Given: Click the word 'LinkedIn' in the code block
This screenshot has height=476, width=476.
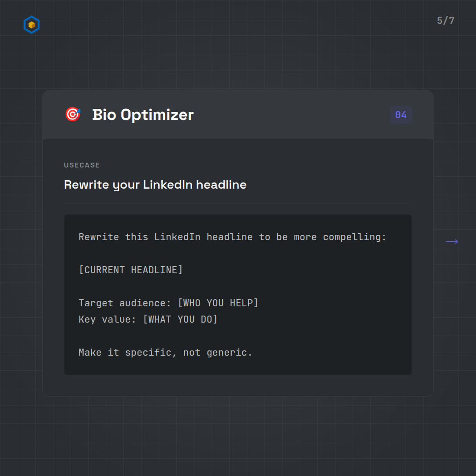Looking at the screenshot, I should (177, 237).
